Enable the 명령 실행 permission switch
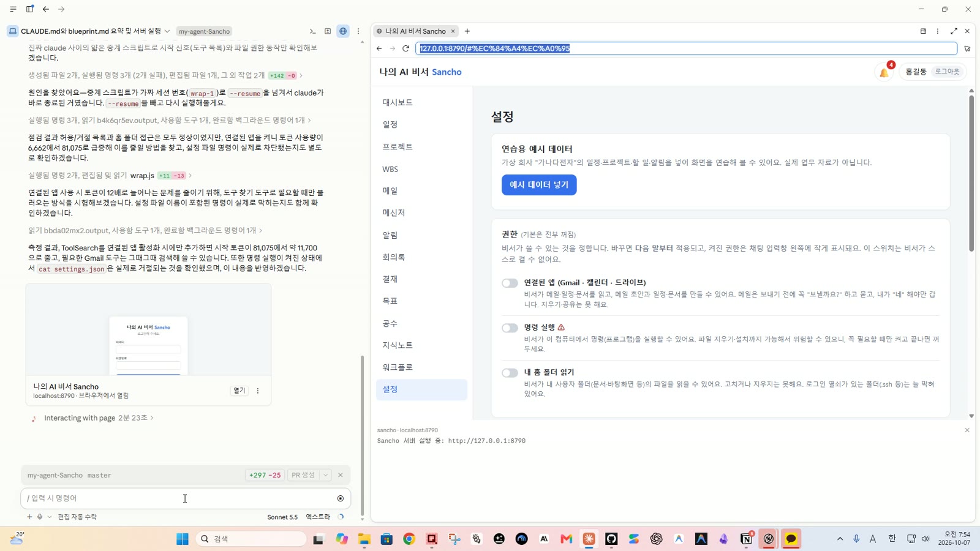This screenshot has height=551, width=980. 510,328
